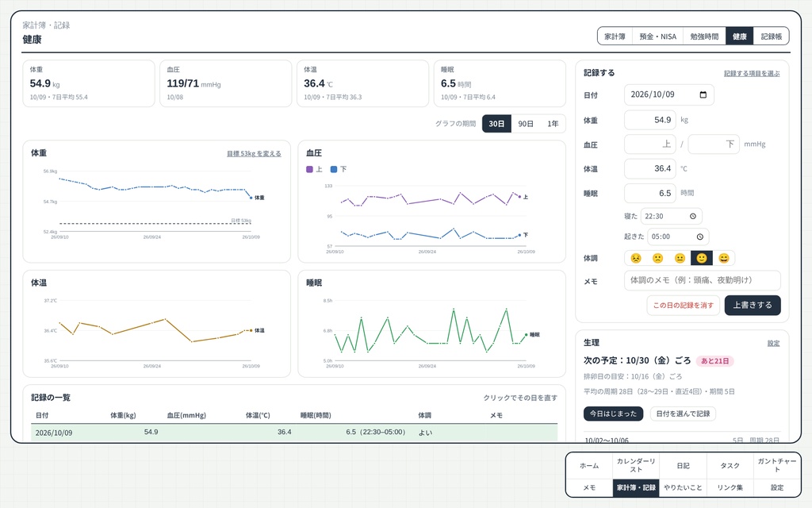This screenshot has height=508, width=812.
Task: Focus the 体重 kg input field
Action: [x=650, y=121]
